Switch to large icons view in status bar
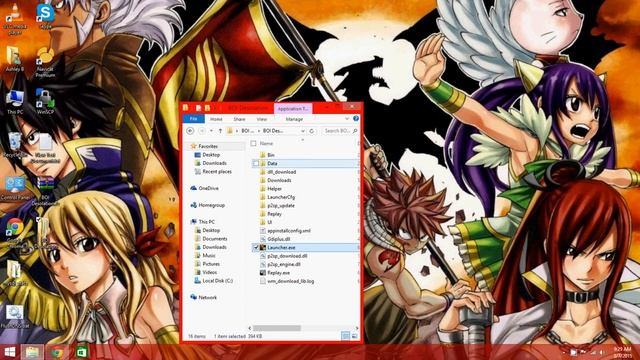Image resolution: width=640 pixels, height=360 pixels. tap(354, 336)
